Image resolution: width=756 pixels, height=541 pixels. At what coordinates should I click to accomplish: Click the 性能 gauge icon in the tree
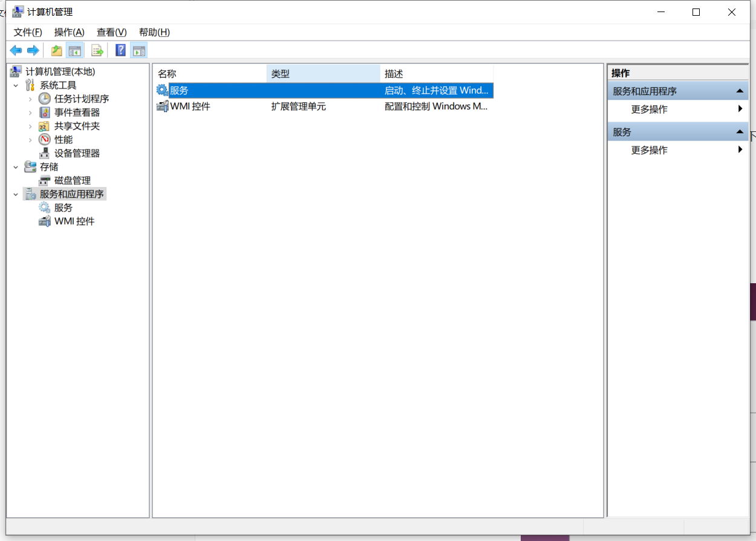(x=45, y=140)
